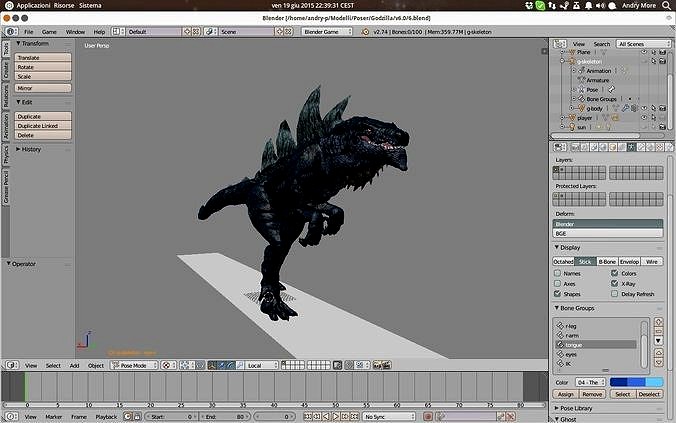
Task: Select the translate manipulator arrow icon
Action: click(x=222, y=365)
